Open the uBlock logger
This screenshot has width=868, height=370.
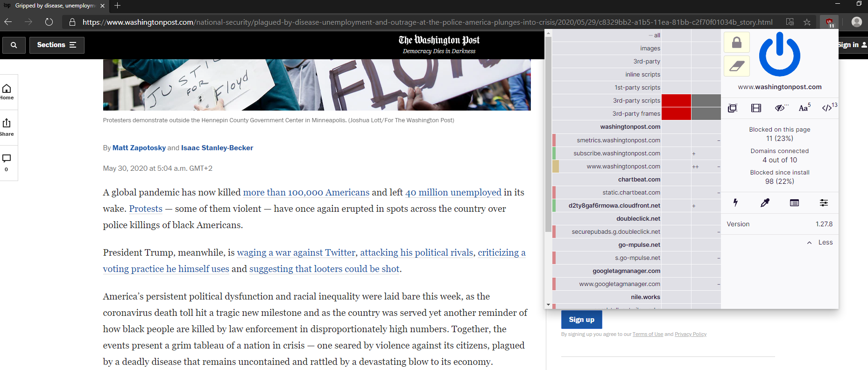click(x=794, y=202)
